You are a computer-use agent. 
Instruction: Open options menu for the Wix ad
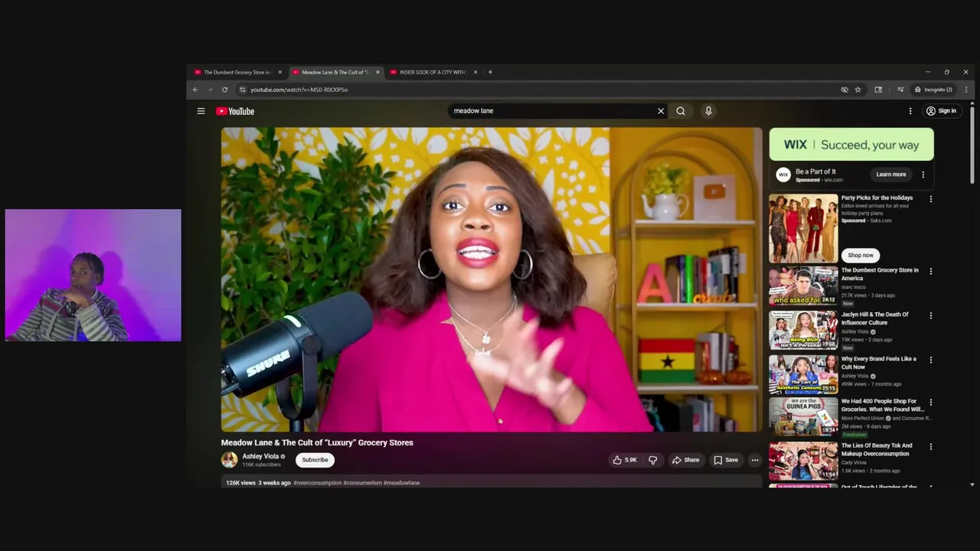923,174
